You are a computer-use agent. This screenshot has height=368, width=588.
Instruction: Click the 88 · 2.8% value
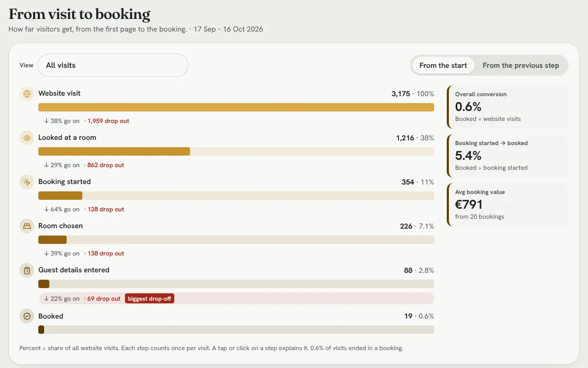pos(419,270)
